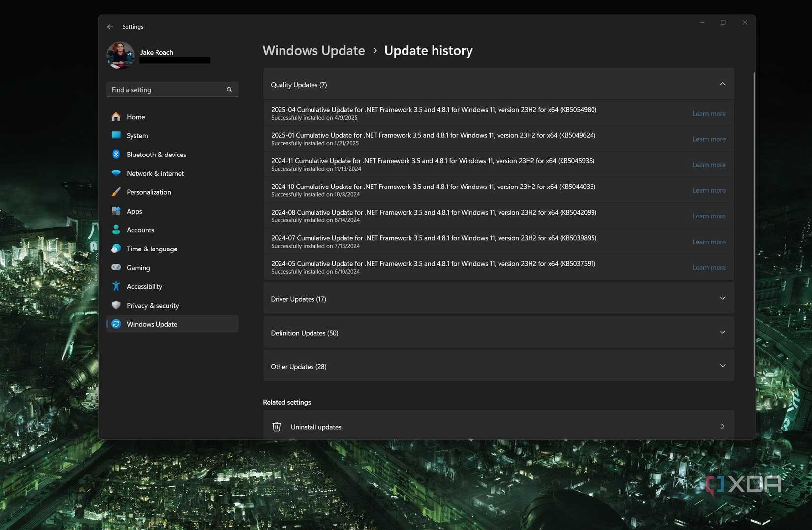Collapse the Quality Updates section
Image resolution: width=812 pixels, height=530 pixels.
tap(722, 84)
